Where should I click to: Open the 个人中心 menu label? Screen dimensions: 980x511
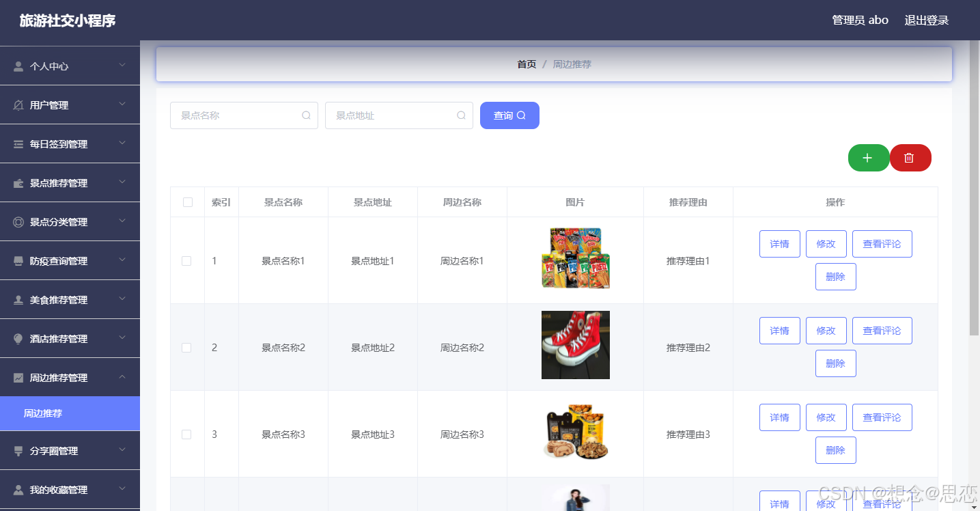point(49,66)
